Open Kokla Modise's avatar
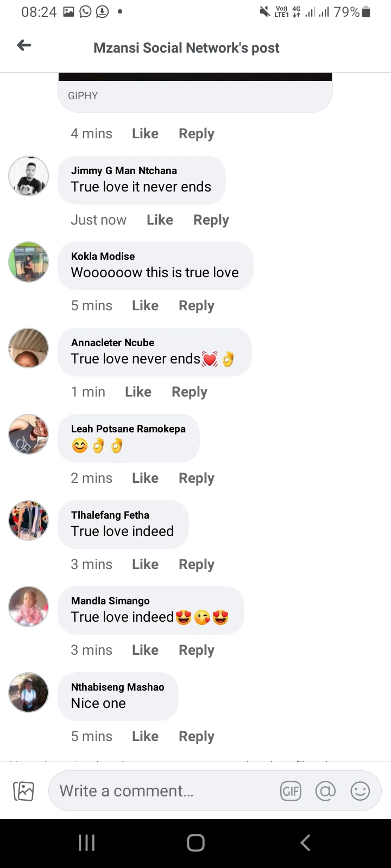The image size is (391, 868). [x=29, y=262]
